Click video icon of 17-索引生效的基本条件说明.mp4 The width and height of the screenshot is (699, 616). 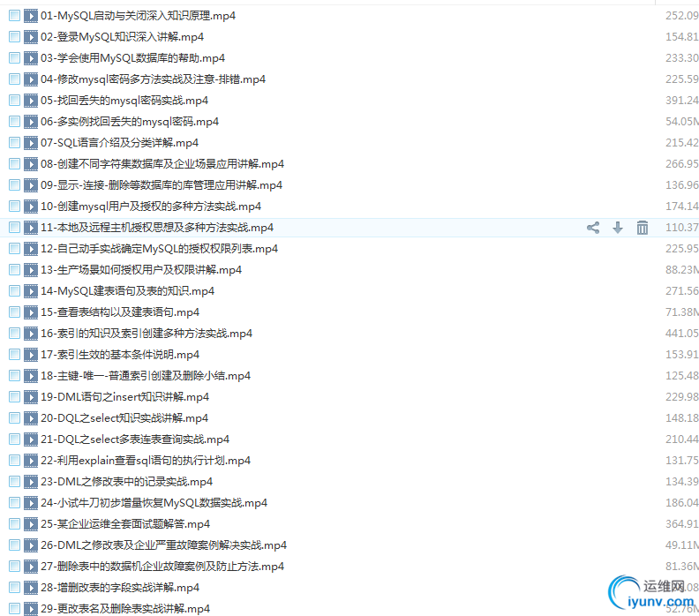click(31, 355)
